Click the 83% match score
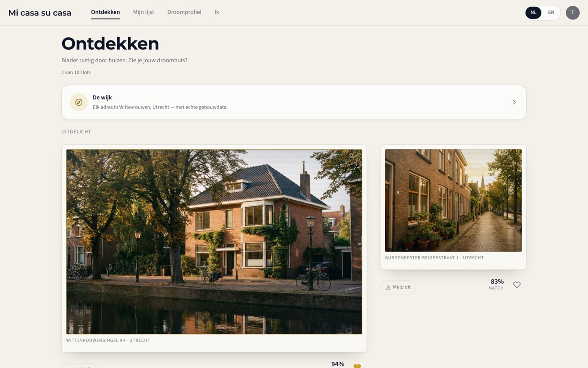Viewport: 588px width, 368px height. (x=496, y=284)
